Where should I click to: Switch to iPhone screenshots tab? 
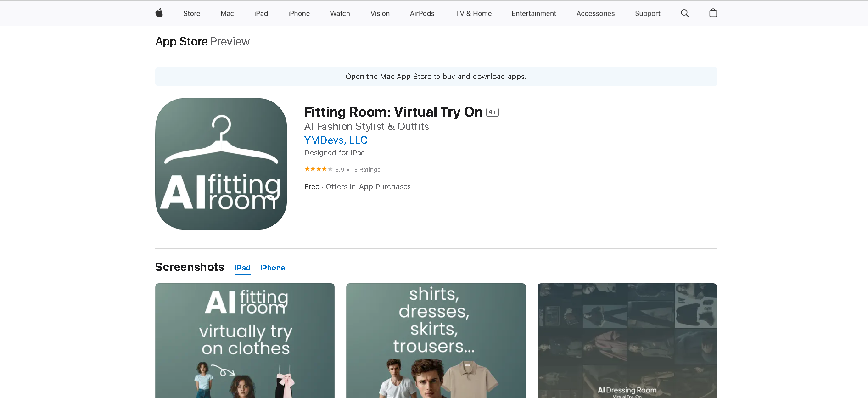click(273, 268)
